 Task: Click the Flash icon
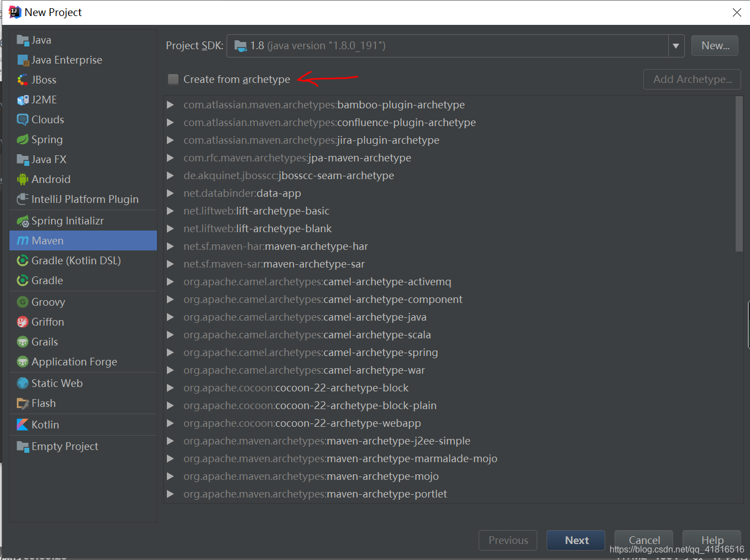pyautogui.click(x=23, y=403)
